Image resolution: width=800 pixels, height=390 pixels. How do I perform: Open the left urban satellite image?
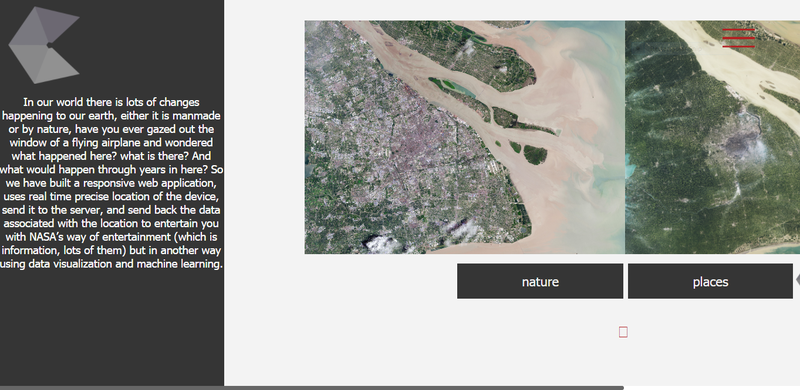point(465,137)
